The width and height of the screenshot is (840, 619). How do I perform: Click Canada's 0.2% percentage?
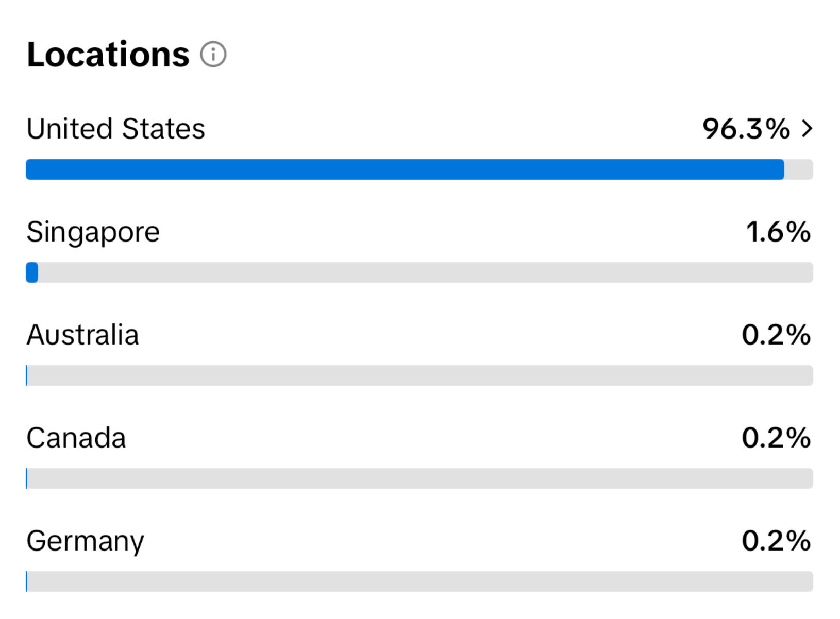click(x=776, y=438)
